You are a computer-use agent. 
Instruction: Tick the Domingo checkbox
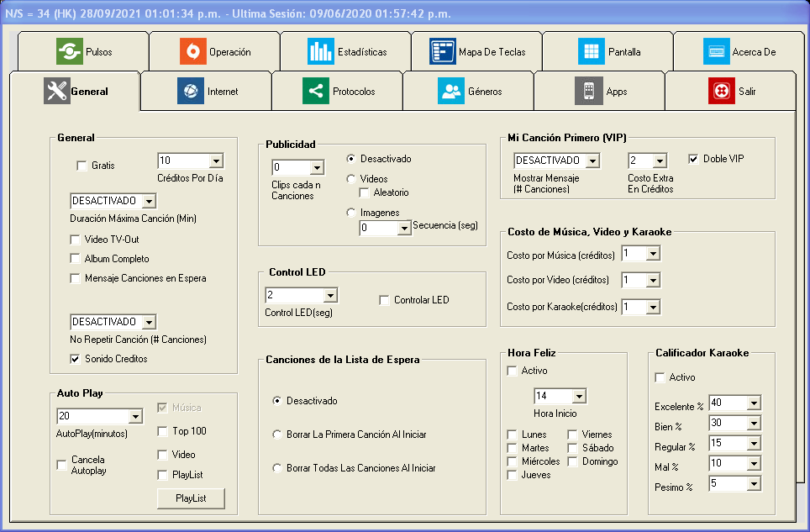coord(572,461)
